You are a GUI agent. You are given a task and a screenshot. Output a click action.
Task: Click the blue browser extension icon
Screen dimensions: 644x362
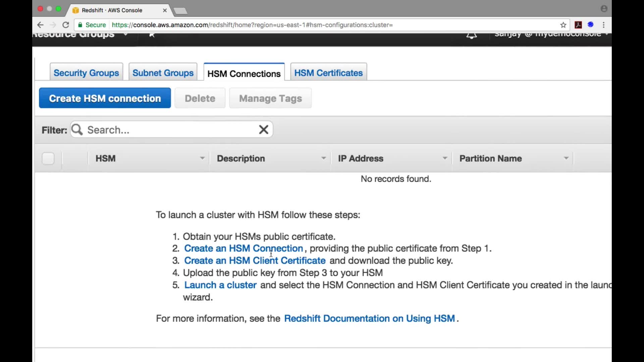point(591,24)
